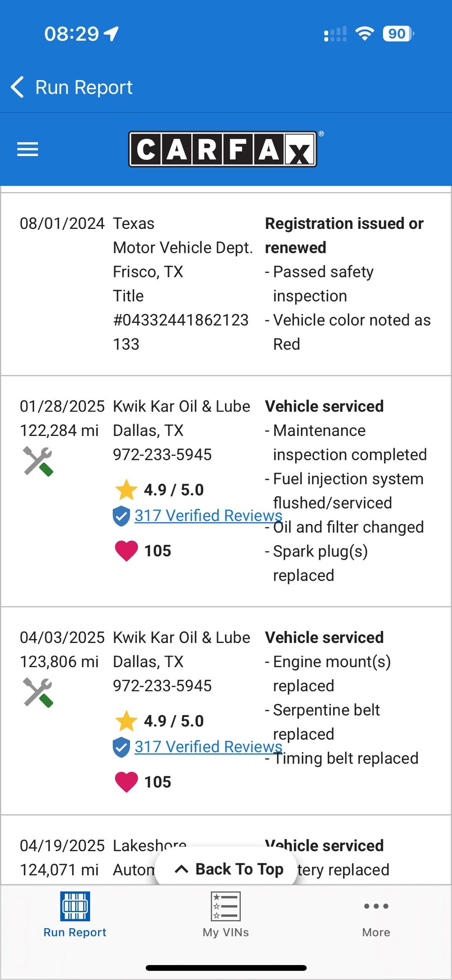The width and height of the screenshot is (452, 980).
Task: Open the hamburger menu icon
Action: 27,149
